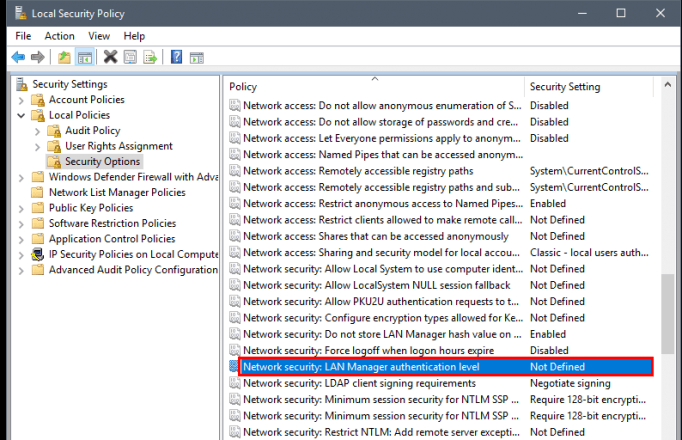This screenshot has height=440, width=682.
Task: Click the Forward arrow toolbar icon
Action: pos(38,57)
